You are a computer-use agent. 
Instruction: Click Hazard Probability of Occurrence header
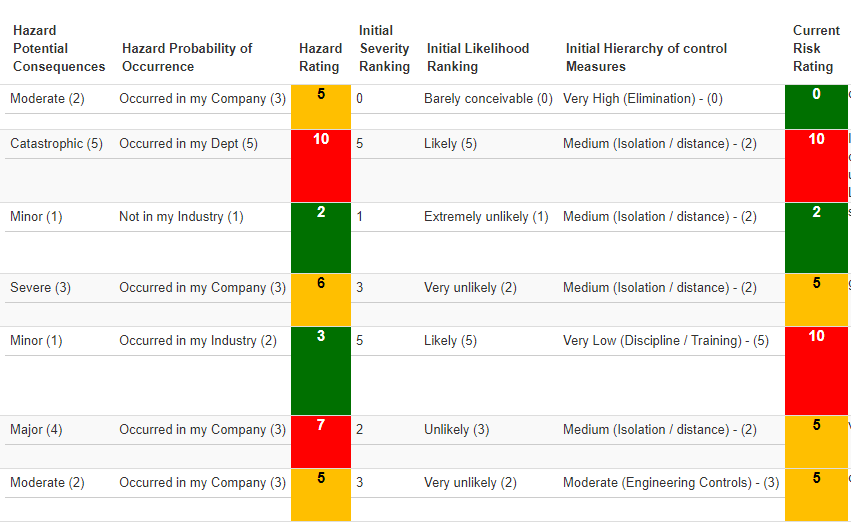[187, 57]
